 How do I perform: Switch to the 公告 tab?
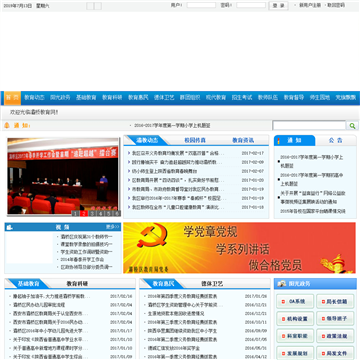[336, 141]
